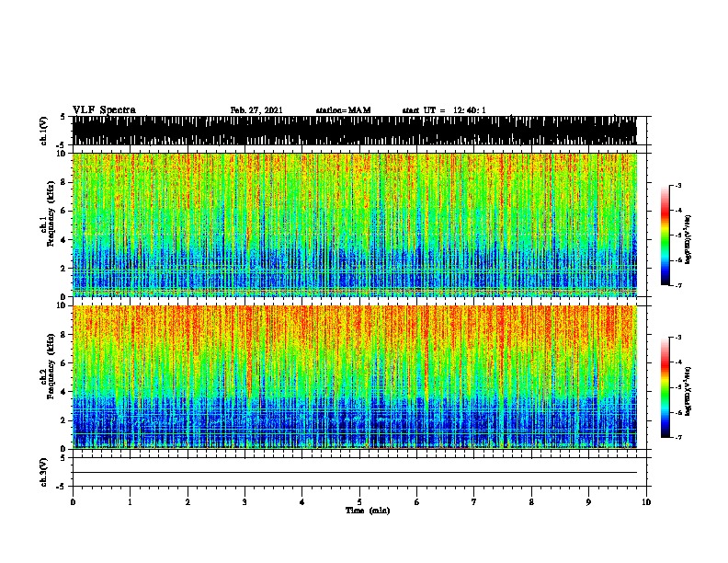Image resolution: width=728 pixels, height=563 pixels.
Task: Click time axis tick label "5"
Action: [359, 502]
